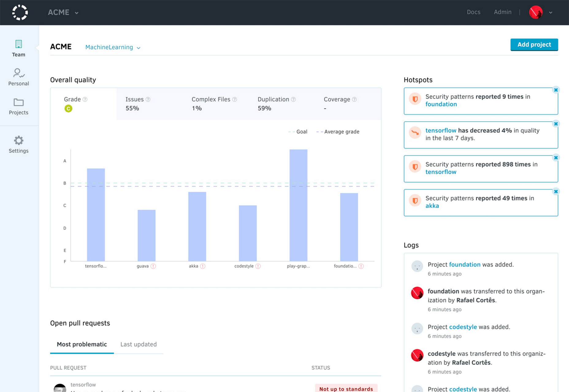The width and height of the screenshot is (569, 392).
Task: Dismiss the foundation security hotspot
Action: [x=556, y=90]
